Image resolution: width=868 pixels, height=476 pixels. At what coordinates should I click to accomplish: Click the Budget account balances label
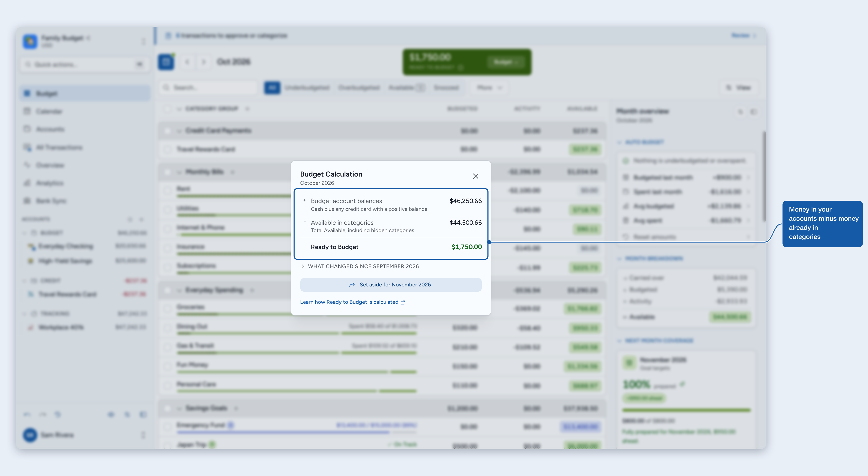pos(346,201)
